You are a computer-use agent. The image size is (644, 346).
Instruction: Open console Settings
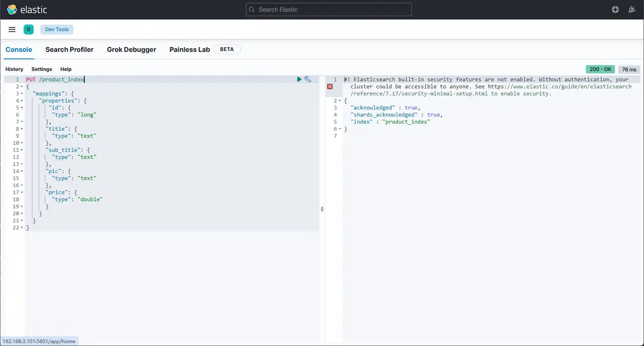click(x=42, y=69)
